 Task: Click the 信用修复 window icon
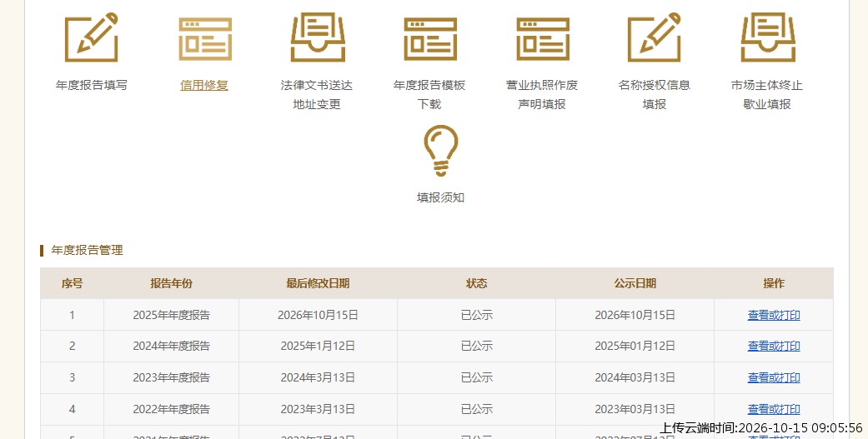coord(205,38)
